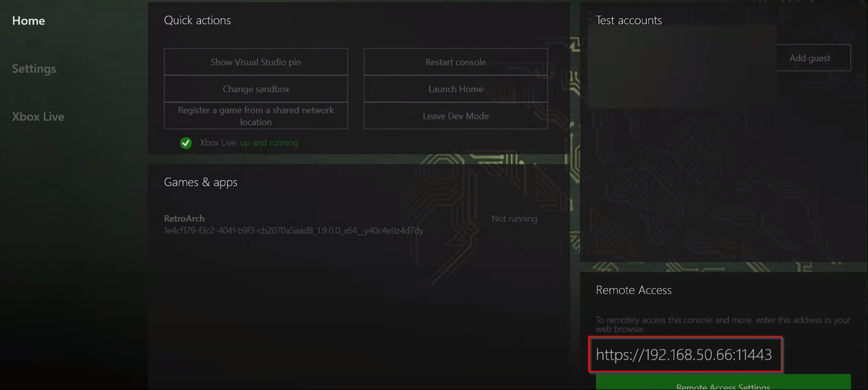This screenshot has height=390, width=868.
Task: Click the Leave Dev Mode button
Action: [x=456, y=116]
